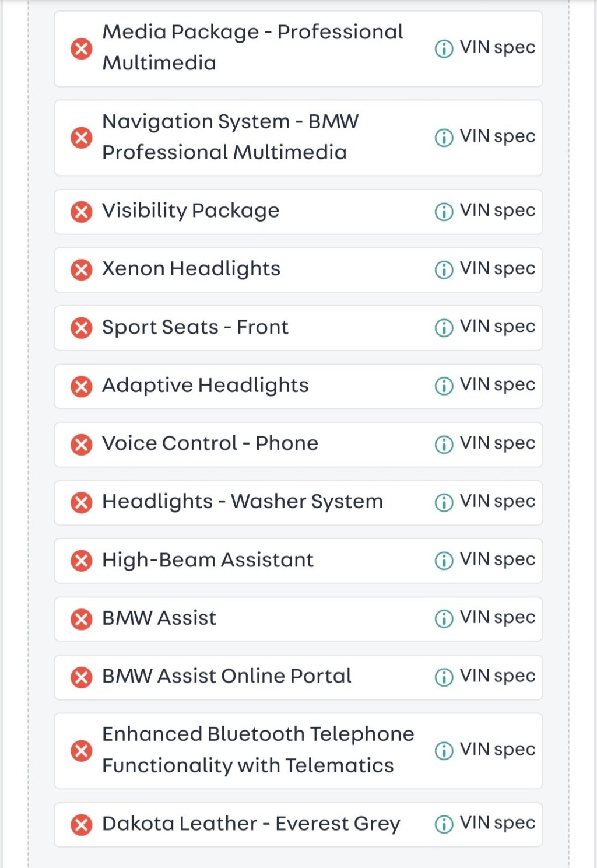
Task: Open VIN spec for Sport Seats - Front
Action: pos(497,327)
